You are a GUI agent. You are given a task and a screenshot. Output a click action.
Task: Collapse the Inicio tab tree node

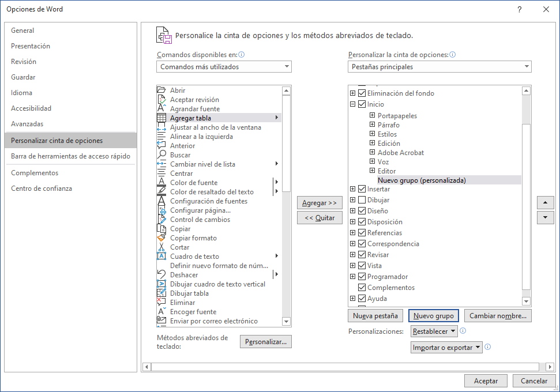[x=352, y=104]
